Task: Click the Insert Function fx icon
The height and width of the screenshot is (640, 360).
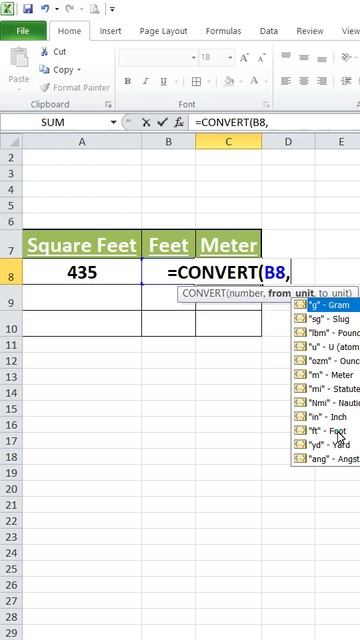Action: pos(179,122)
